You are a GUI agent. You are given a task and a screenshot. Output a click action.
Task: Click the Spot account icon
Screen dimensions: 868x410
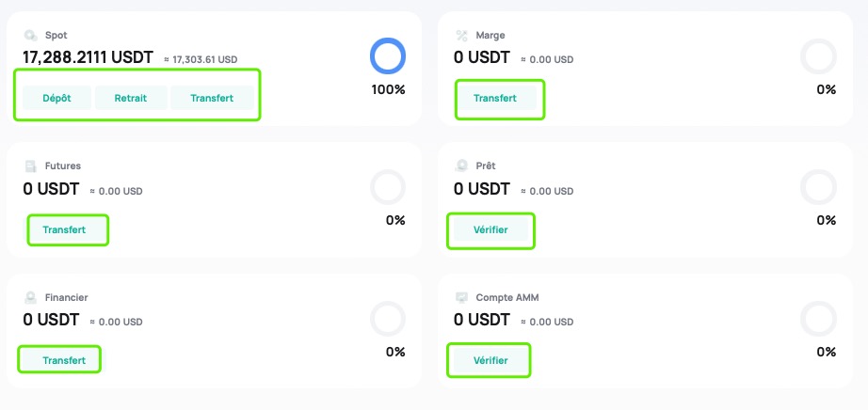pyautogui.click(x=30, y=36)
